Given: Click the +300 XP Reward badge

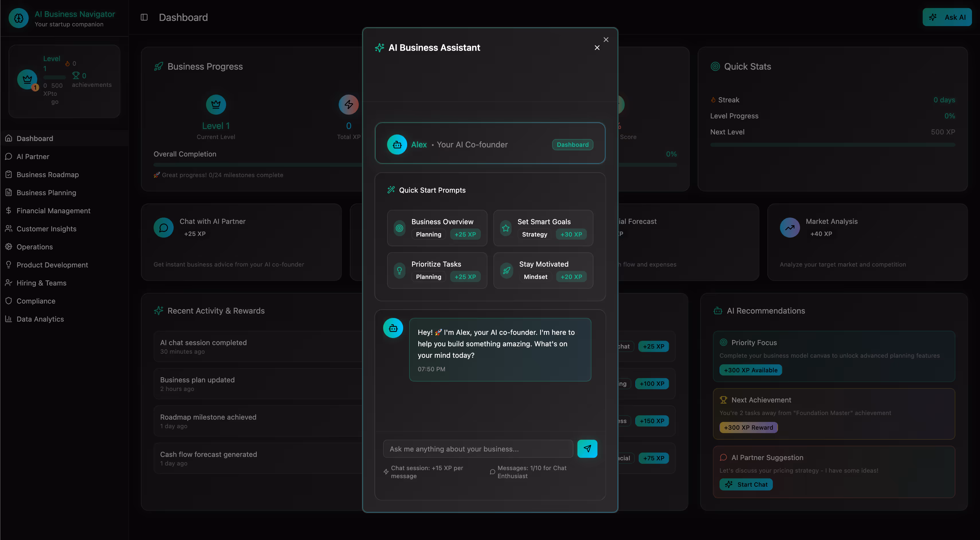Looking at the screenshot, I should [x=748, y=427].
